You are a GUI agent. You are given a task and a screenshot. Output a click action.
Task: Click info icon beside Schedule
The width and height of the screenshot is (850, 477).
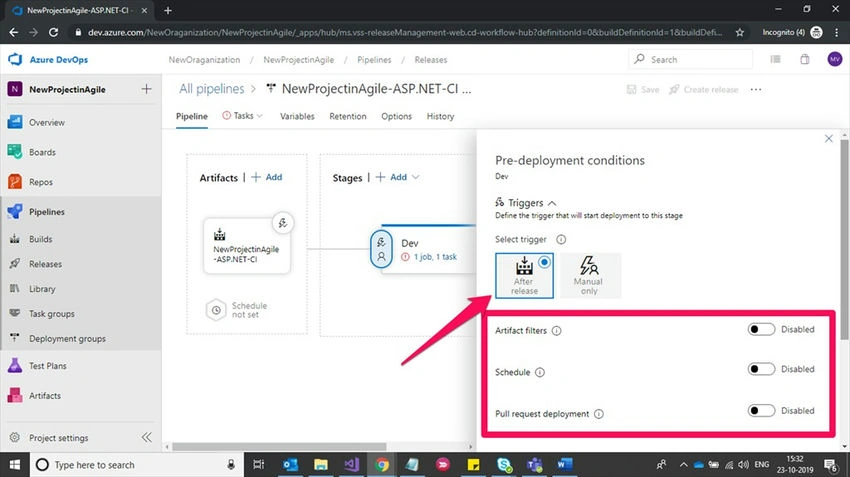[x=540, y=372]
